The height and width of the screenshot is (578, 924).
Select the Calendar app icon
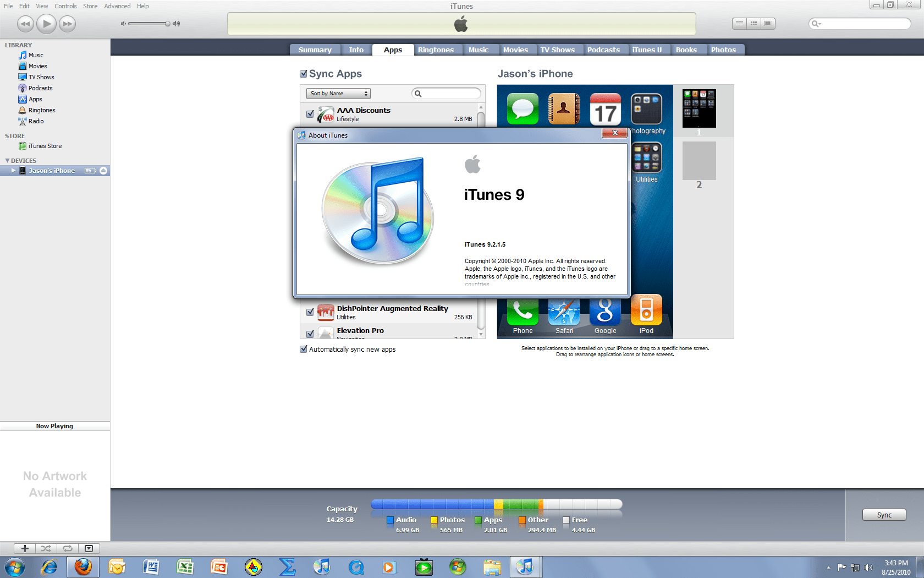605,108
